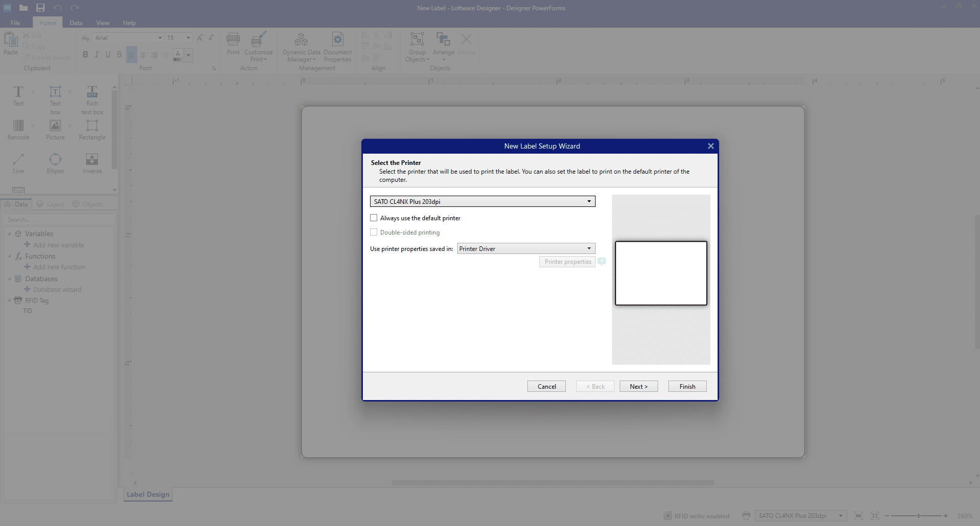The width and height of the screenshot is (980, 526).
Task: Click the Search field in the Data panel
Action: pos(58,219)
